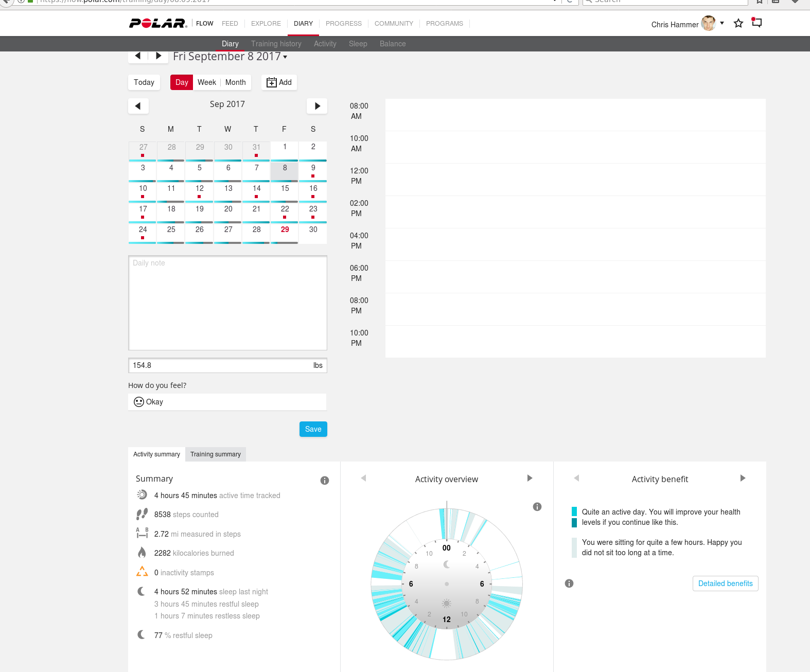Click the 8538 steps counted text

pyautogui.click(x=186, y=515)
